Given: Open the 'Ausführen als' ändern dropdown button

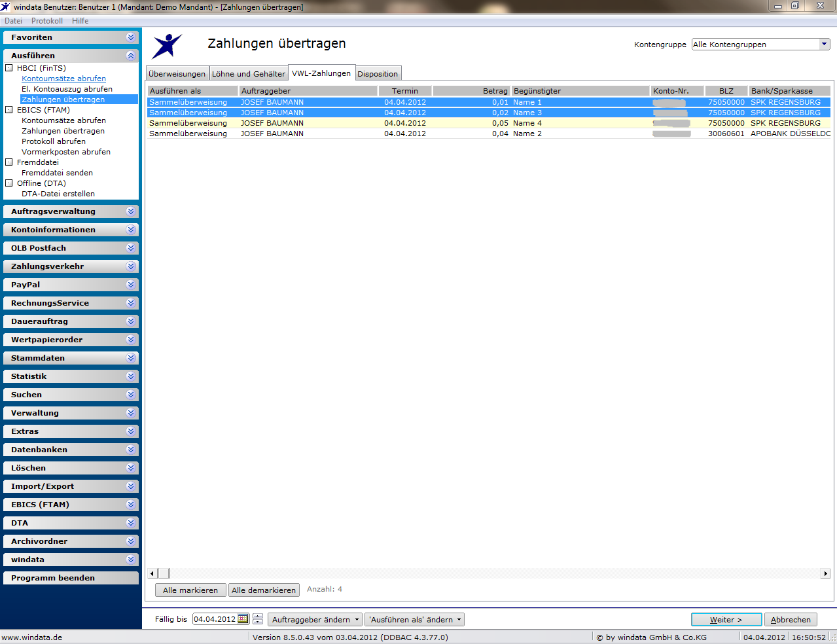Looking at the screenshot, I should 414,620.
